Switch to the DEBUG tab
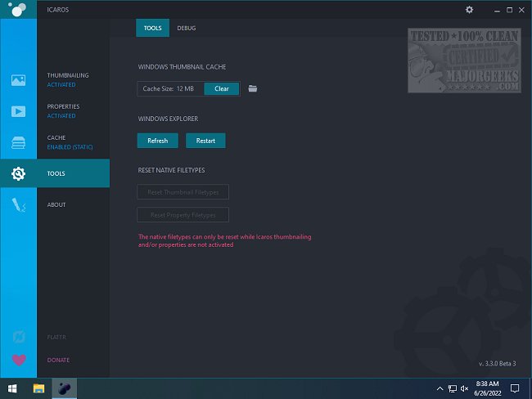 pos(187,28)
